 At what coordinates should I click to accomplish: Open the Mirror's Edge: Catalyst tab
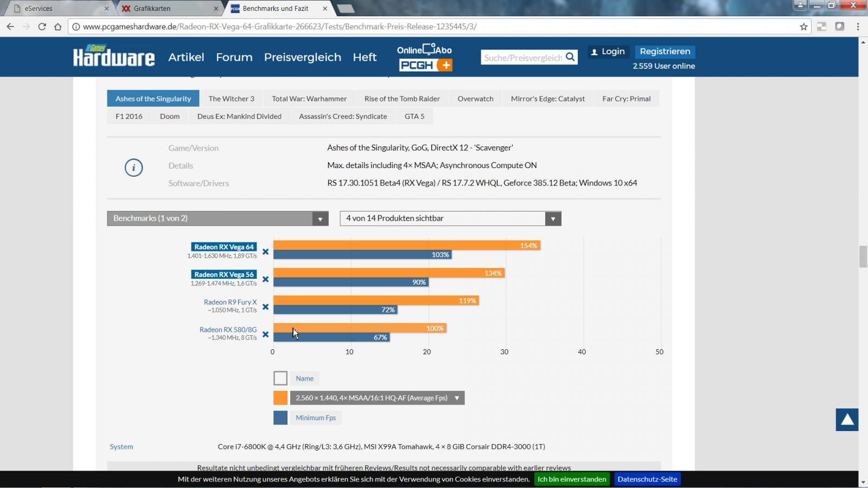click(x=548, y=99)
